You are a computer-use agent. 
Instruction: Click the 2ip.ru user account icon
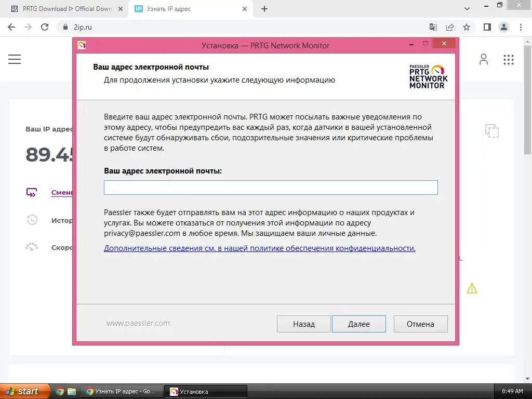tap(484, 59)
